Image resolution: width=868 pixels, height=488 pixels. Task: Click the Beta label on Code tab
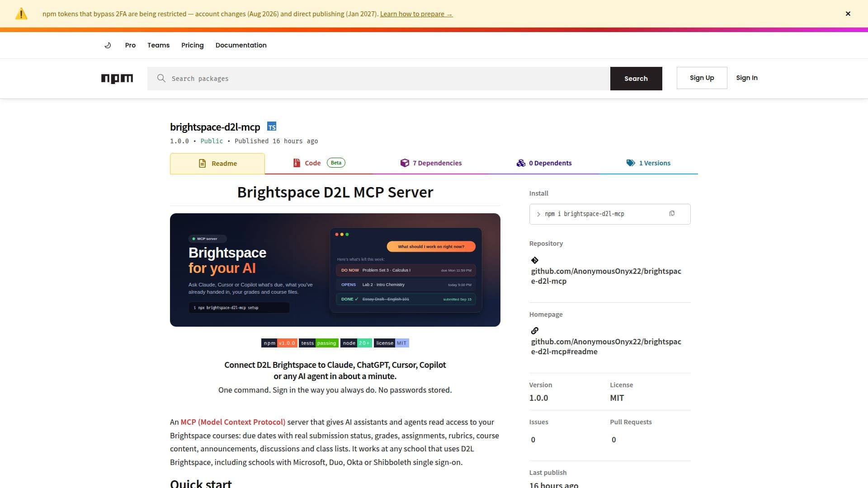point(336,163)
